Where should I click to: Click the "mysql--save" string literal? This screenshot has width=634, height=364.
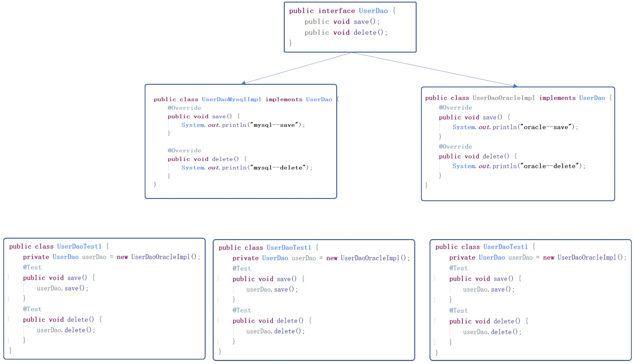click(x=274, y=125)
